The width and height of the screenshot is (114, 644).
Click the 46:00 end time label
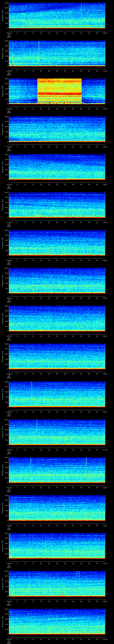point(105,639)
